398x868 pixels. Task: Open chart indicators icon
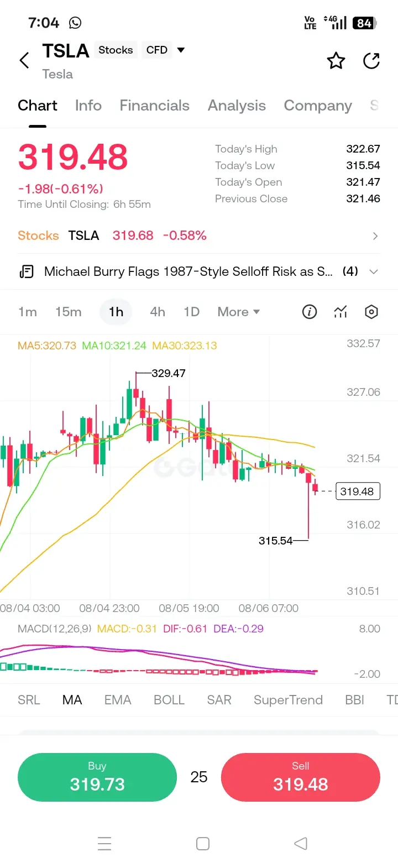tap(341, 312)
